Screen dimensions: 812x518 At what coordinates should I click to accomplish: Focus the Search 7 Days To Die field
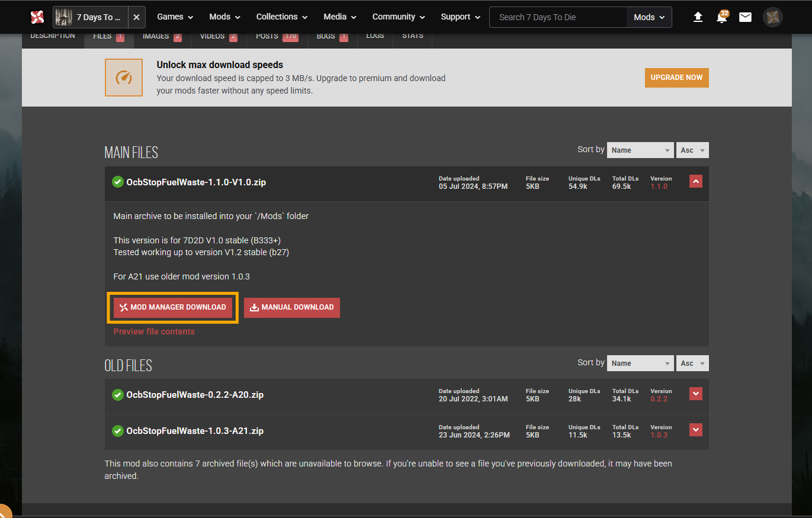point(558,17)
